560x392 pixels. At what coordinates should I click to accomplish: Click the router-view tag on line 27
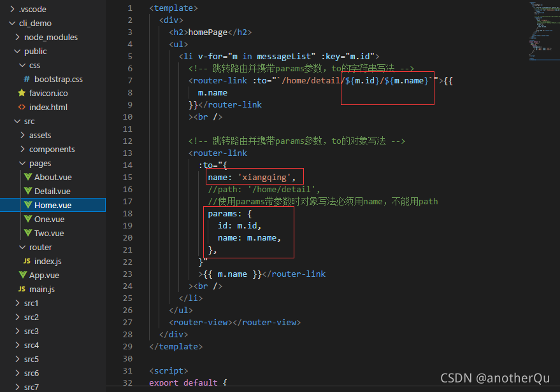pyautogui.click(x=234, y=323)
